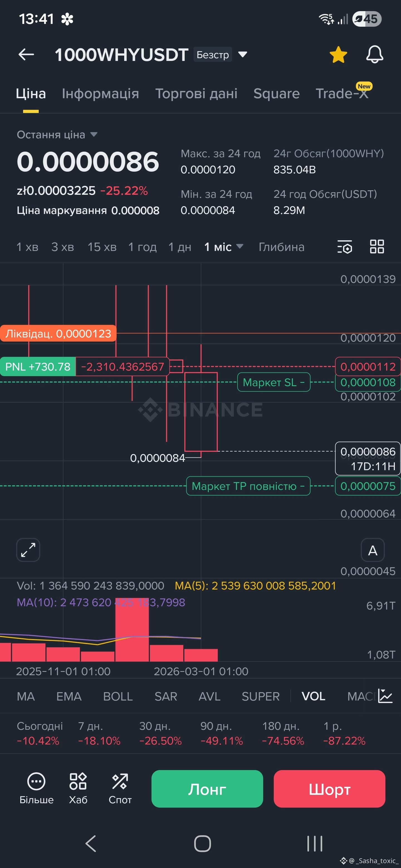Tap the tallest volume bar
The height and width of the screenshot is (868, 401).
click(132, 630)
